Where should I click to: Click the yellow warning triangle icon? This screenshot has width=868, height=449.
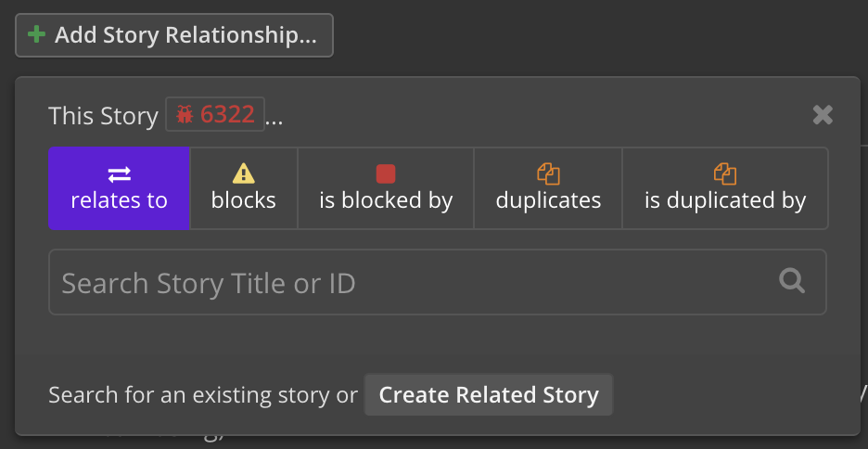[244, 173]
